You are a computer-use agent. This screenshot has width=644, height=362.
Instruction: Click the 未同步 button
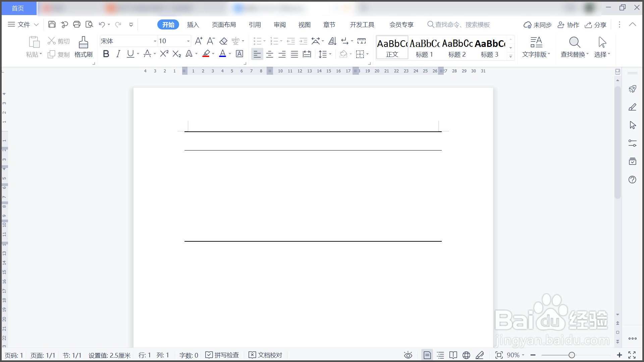(x=537, y=25)
